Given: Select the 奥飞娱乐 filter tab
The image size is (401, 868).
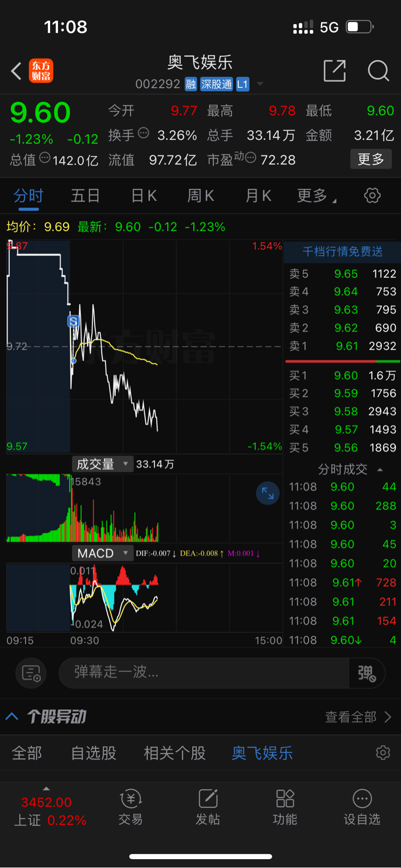Looking at the screenshot, I should pos(263,753).
